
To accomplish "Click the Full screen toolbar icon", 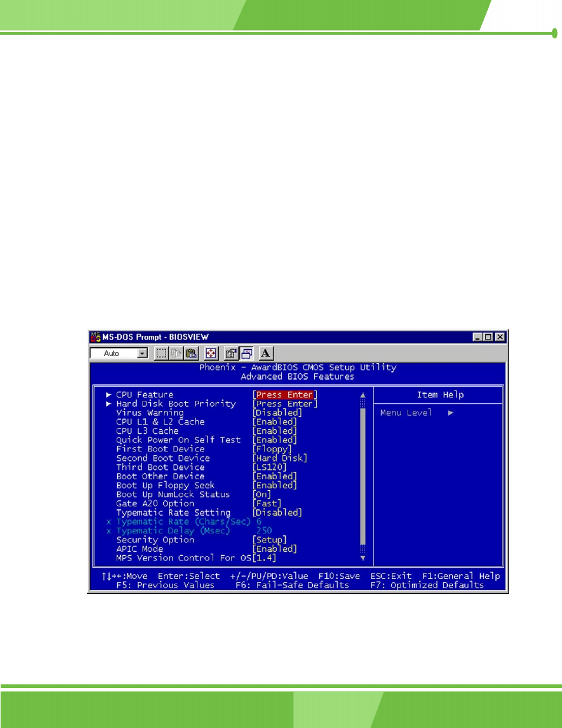I will [211, 353].
